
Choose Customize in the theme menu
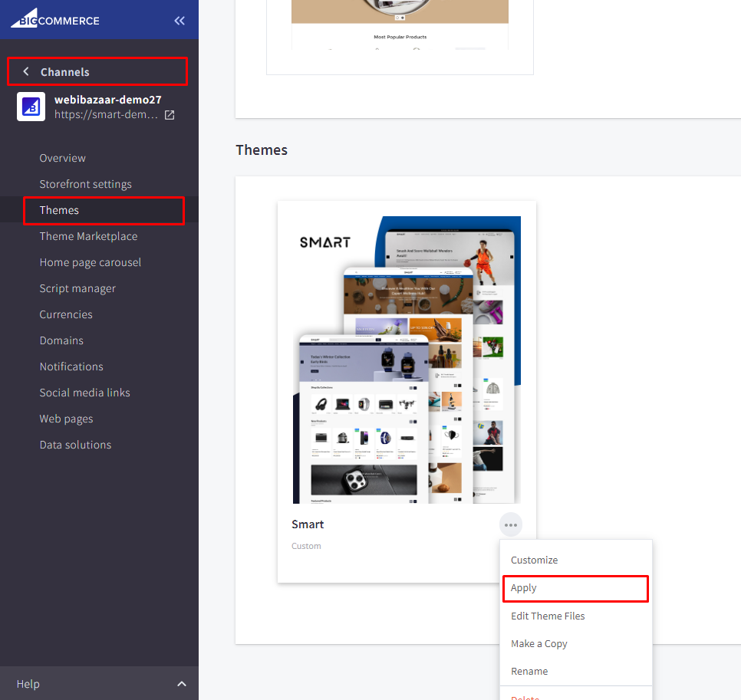tap(534, 560)
